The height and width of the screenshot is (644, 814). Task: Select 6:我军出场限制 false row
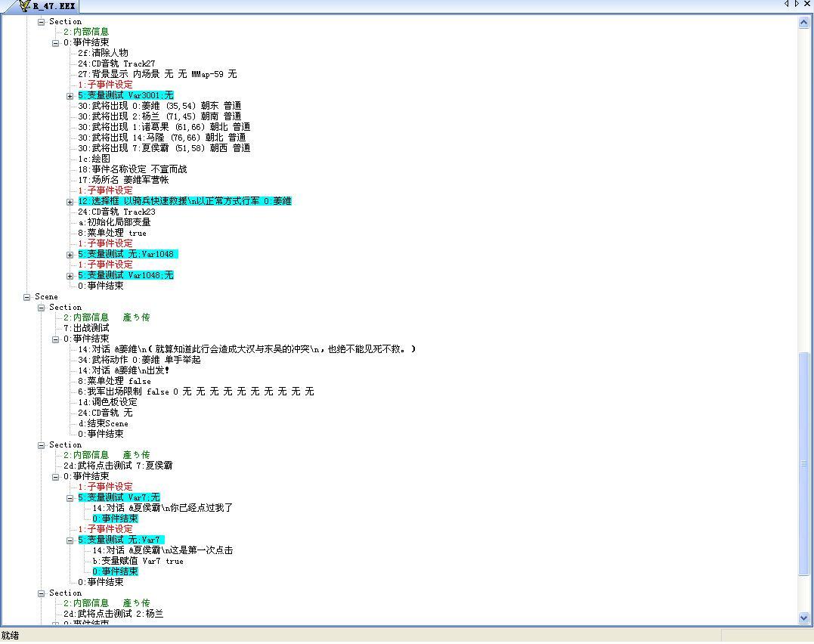[x=196, y=392]
